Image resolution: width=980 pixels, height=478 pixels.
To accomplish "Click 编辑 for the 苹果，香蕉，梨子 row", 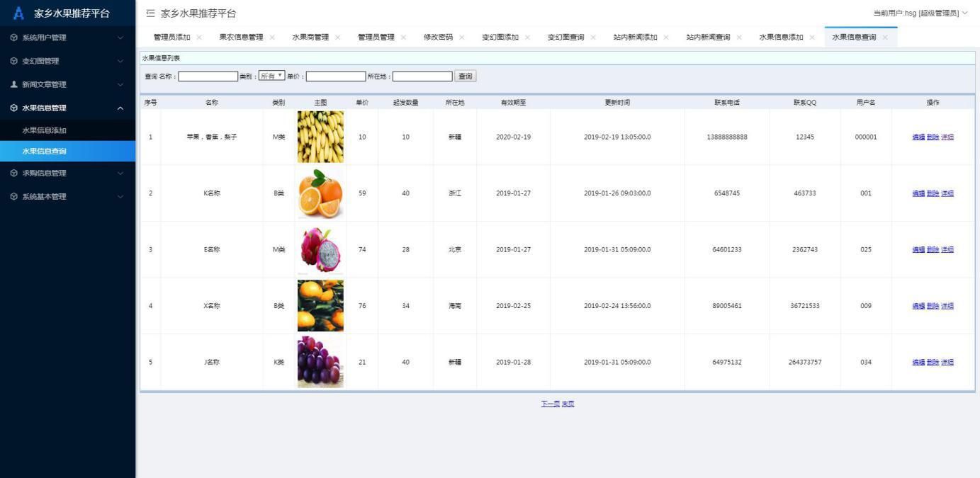I will pyautogui.click(x=918, y=137).
